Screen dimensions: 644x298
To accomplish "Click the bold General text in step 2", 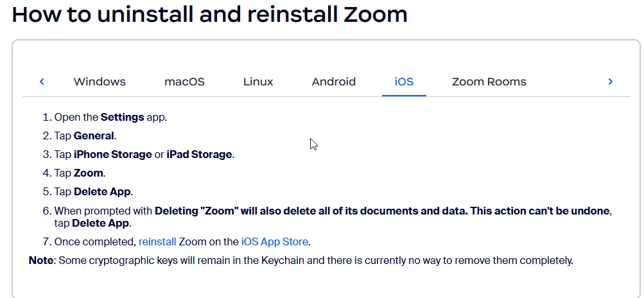I will (x=94, y=136).
